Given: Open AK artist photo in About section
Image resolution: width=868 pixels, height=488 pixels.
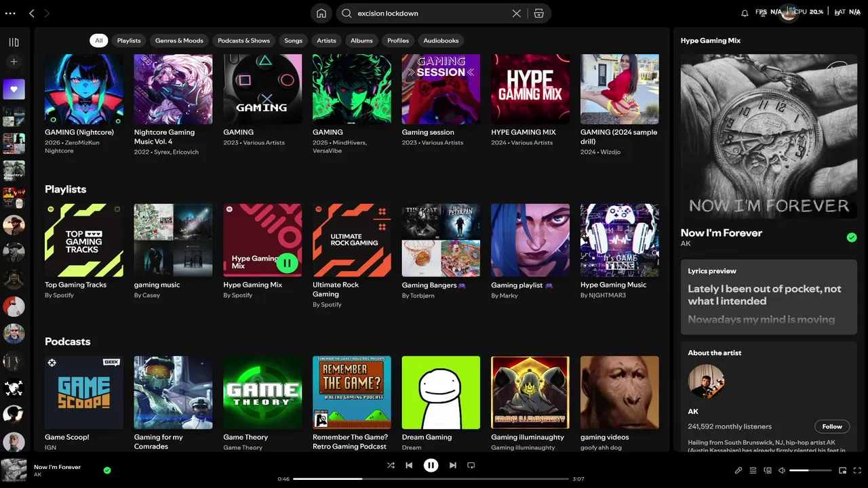Looking at the screenshot, I should point(706,381).
